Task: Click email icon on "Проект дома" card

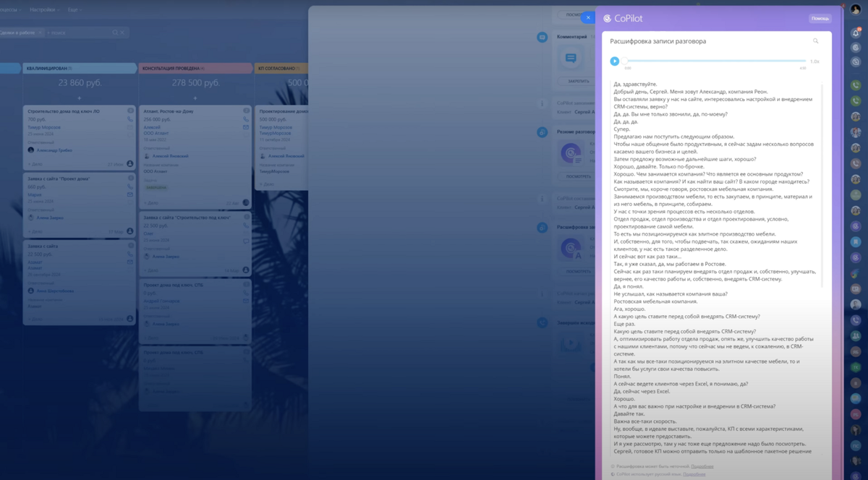Action: tap(130, 194)
